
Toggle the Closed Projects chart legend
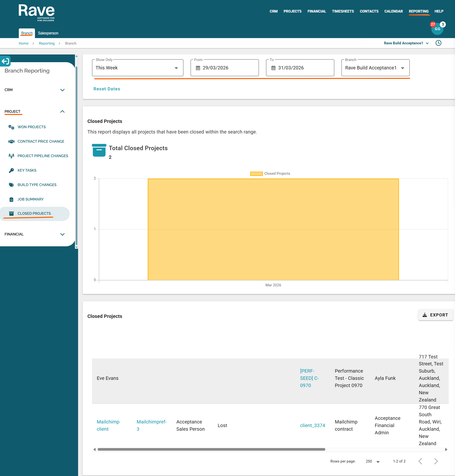270,174
